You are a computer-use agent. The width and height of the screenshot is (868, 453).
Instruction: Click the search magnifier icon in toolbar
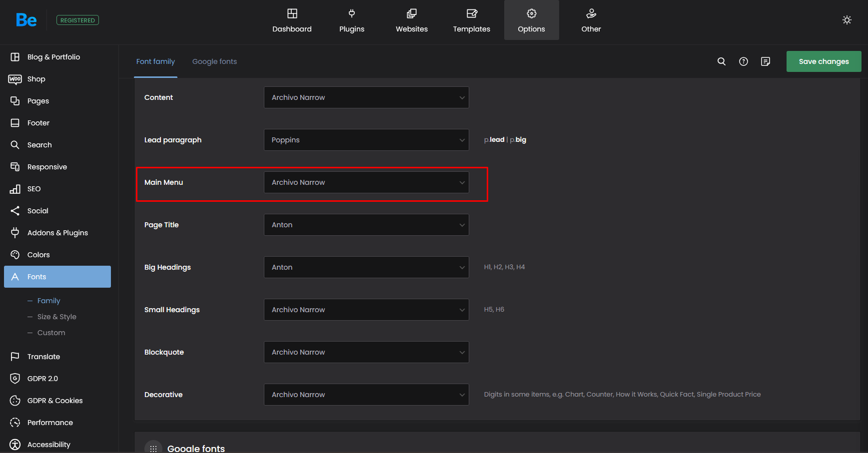721,61
